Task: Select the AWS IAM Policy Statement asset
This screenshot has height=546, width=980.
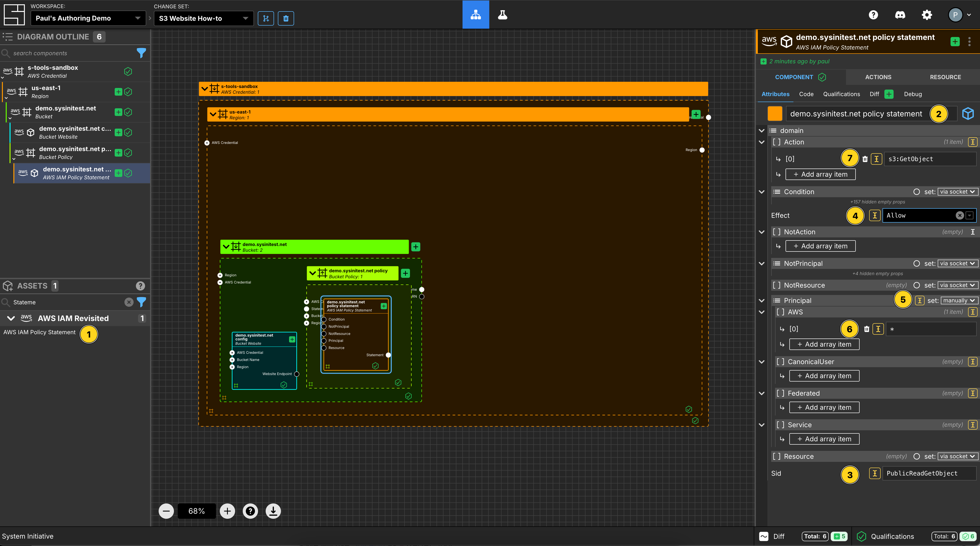Action: coord(40,332)
